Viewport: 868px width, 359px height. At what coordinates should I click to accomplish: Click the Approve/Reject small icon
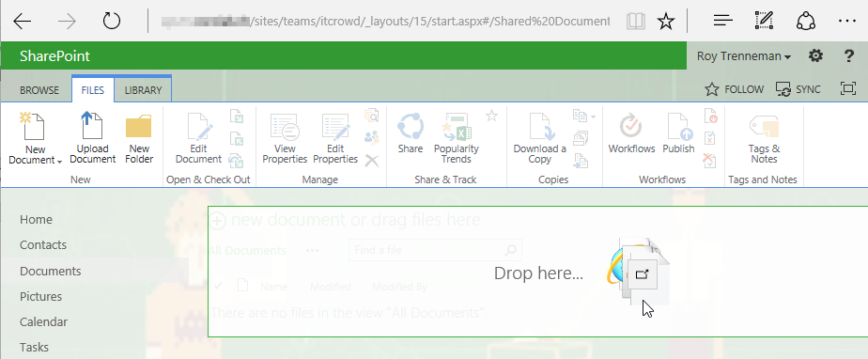(x=710, y=138)
